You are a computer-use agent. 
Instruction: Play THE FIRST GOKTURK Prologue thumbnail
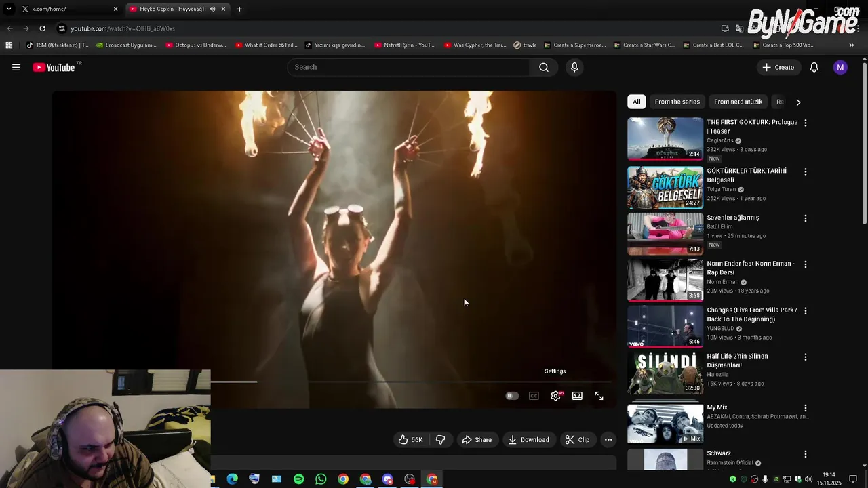pos(665,139)
